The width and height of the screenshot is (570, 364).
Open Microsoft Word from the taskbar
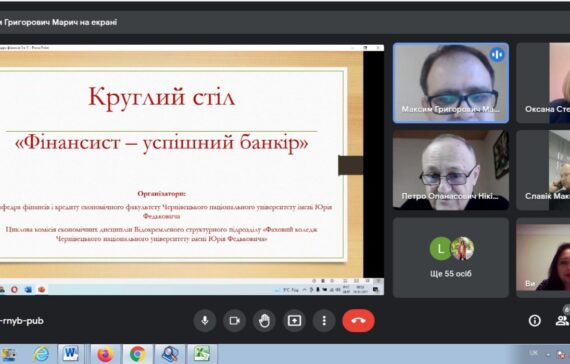click(x=71, y=353)
